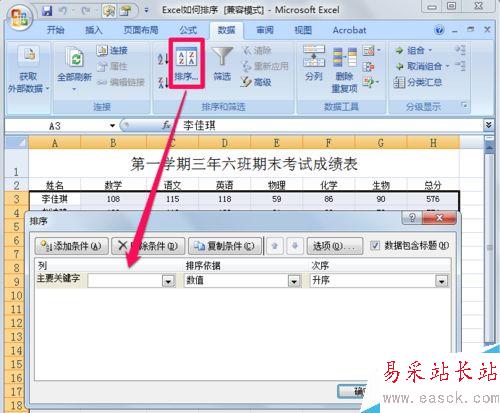The width and height of the screenshot is (500, 413).
Task: Open primary key (主要关键字) column dropdown
Action: pos(169,281)
